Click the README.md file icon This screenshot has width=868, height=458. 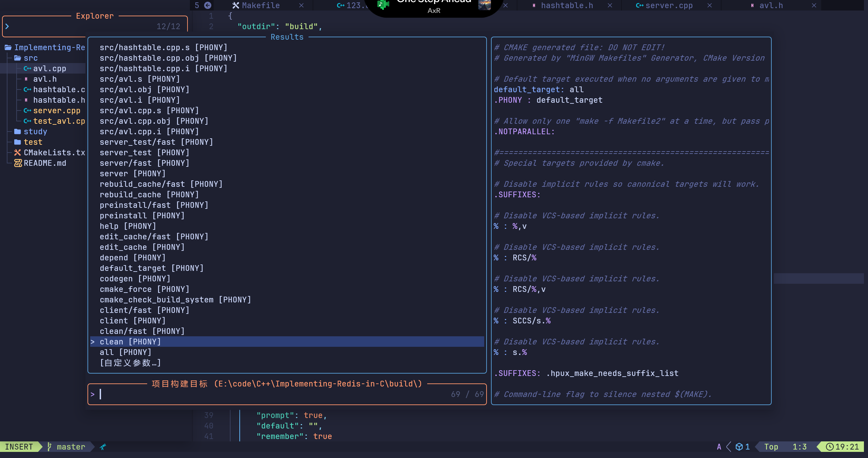point(18,163)
